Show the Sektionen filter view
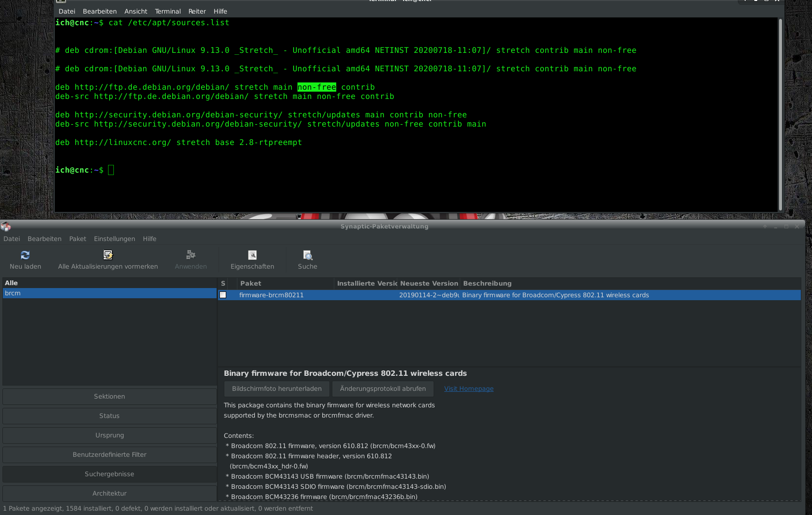Image resolution: width=812 pixels, height=515 pixels. coord(109,396)
